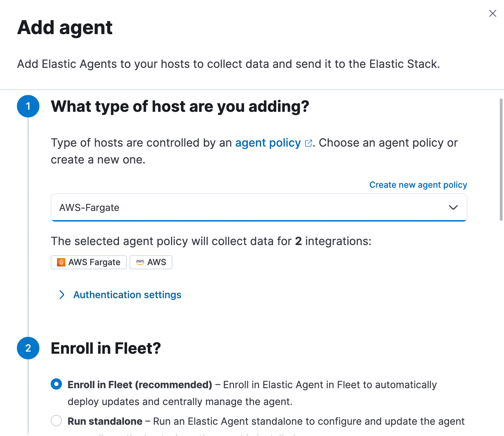Expand the Authentication settings section

[127, 295]
